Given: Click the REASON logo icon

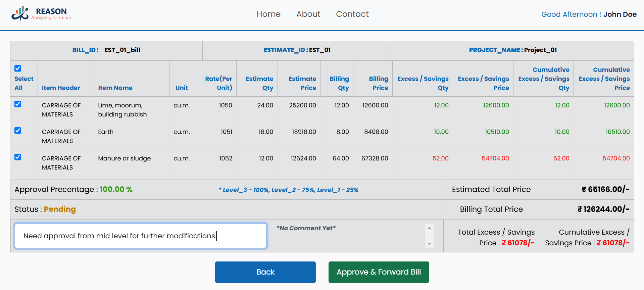Looking at the screenshot, I should 20,14.
